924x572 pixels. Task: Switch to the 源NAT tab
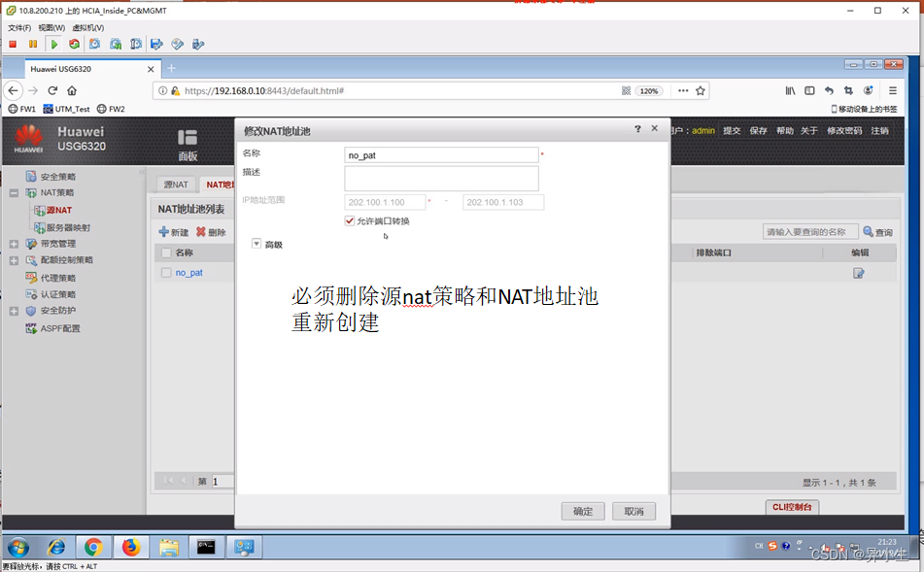pos(176,185)
